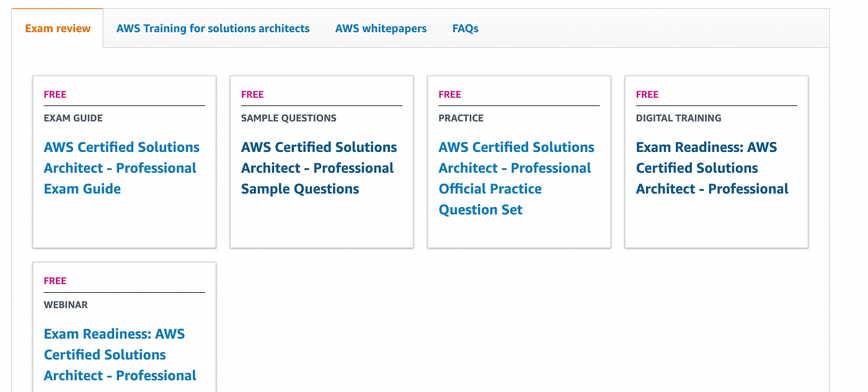Go to the FAQs tab
This screenshot has width=868, height=392.
[x=465, y=29]
